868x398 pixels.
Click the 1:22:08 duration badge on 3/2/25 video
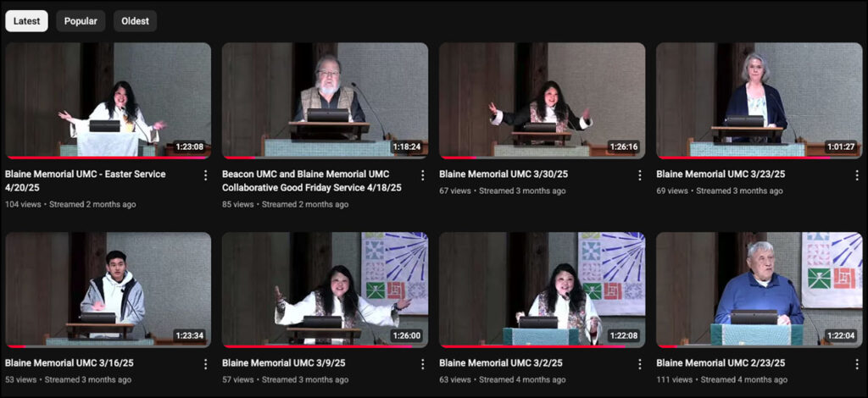point(624,335)
